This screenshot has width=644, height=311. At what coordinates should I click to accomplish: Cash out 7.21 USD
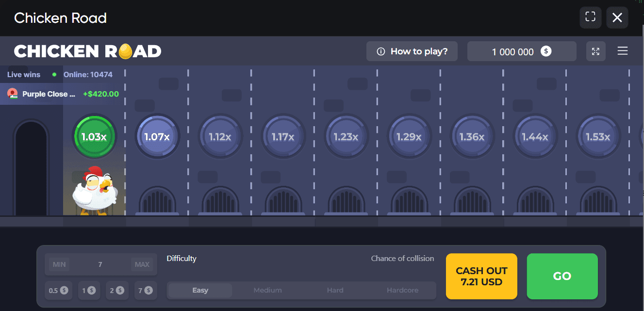pyautogui.click(x=481, y=276)
